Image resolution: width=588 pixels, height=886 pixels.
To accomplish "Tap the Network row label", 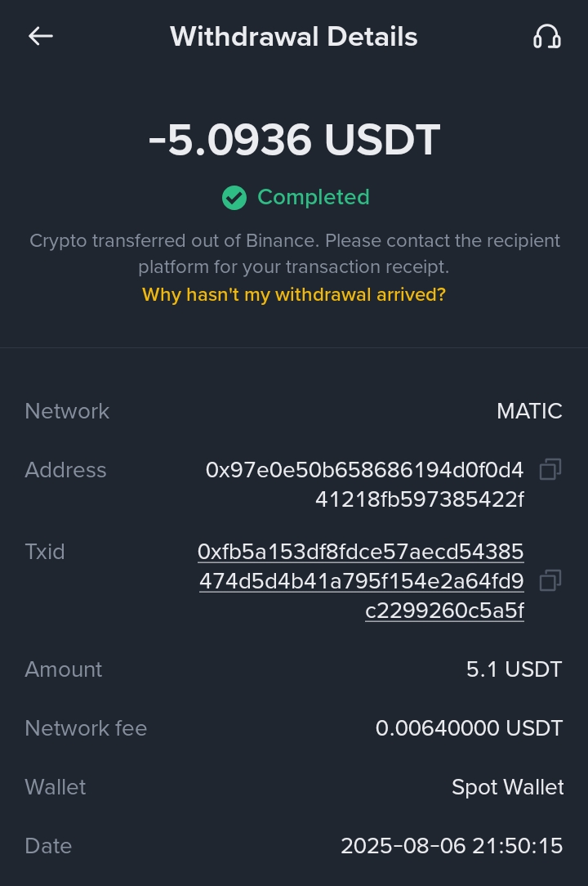I will [67, 411].
